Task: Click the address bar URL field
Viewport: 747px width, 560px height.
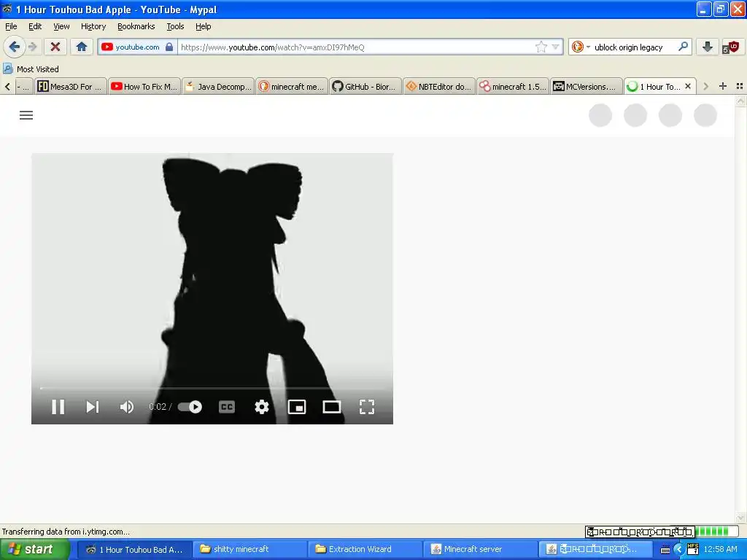Action: coord(356,47)
